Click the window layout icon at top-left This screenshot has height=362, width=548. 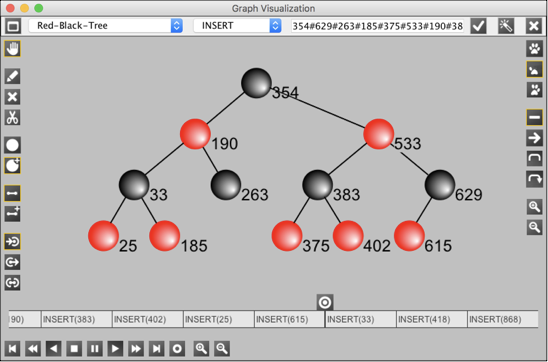(x=13, y=26)
